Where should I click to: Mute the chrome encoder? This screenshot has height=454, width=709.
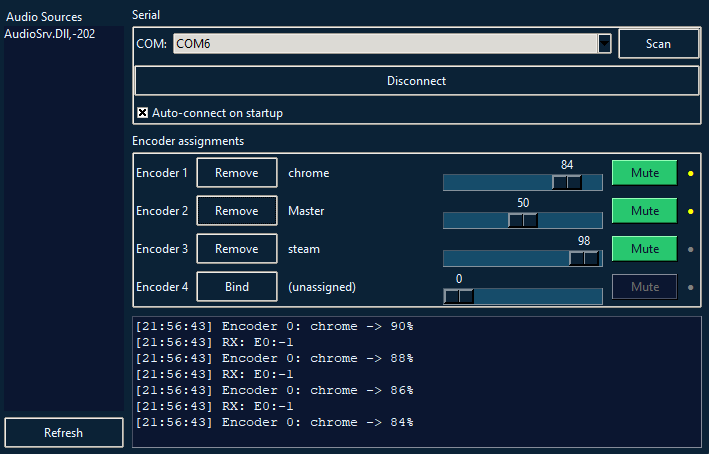click(x=644, y=173)
